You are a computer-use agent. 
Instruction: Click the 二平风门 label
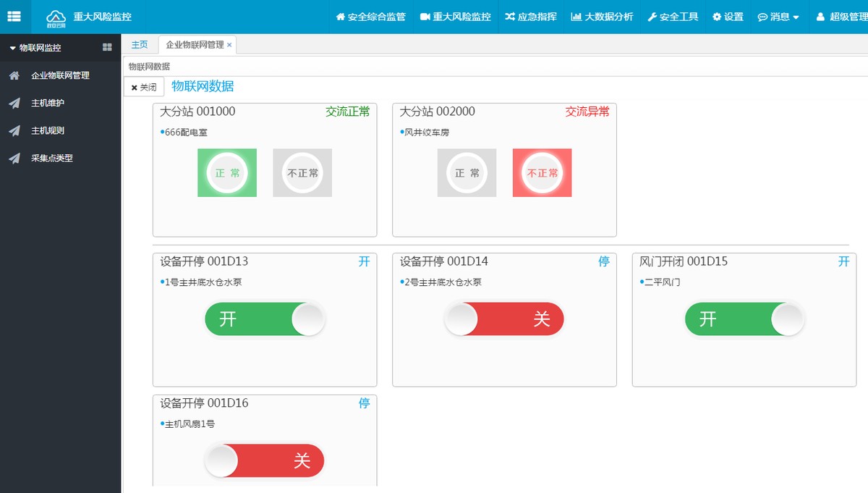pyautogui.click(x=663, y=282)
